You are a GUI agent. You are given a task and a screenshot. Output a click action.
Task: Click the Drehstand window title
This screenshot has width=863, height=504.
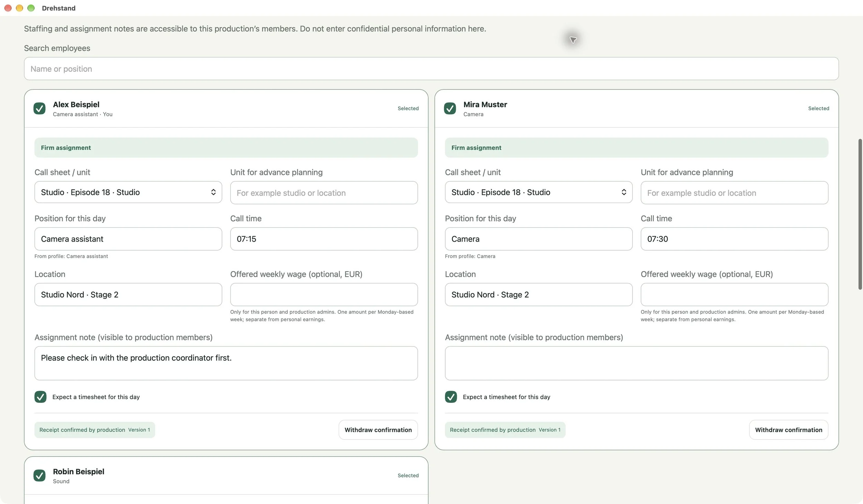(59, 8)
